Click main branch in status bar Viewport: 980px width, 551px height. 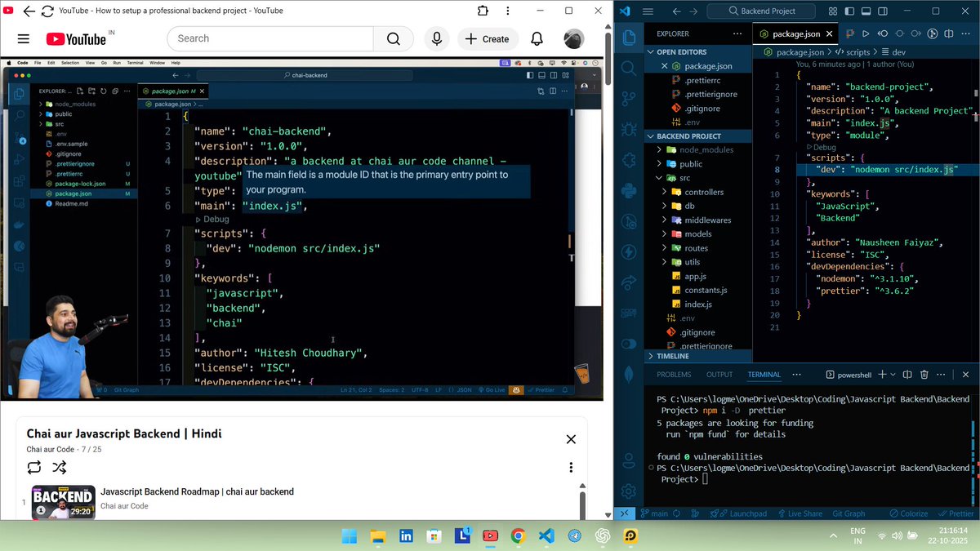click(x=654, y=513)
